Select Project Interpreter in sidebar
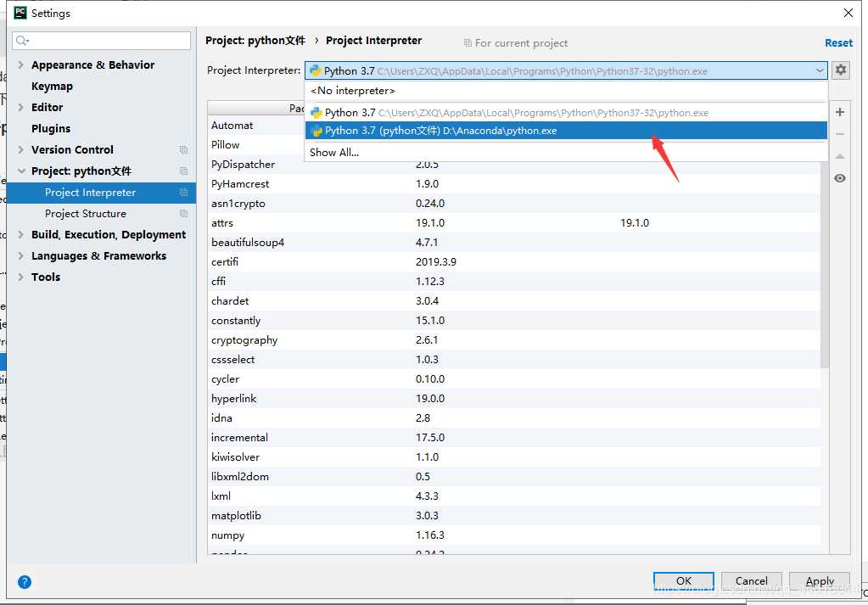This screenshot has height=605, width=868. point(101,192)
